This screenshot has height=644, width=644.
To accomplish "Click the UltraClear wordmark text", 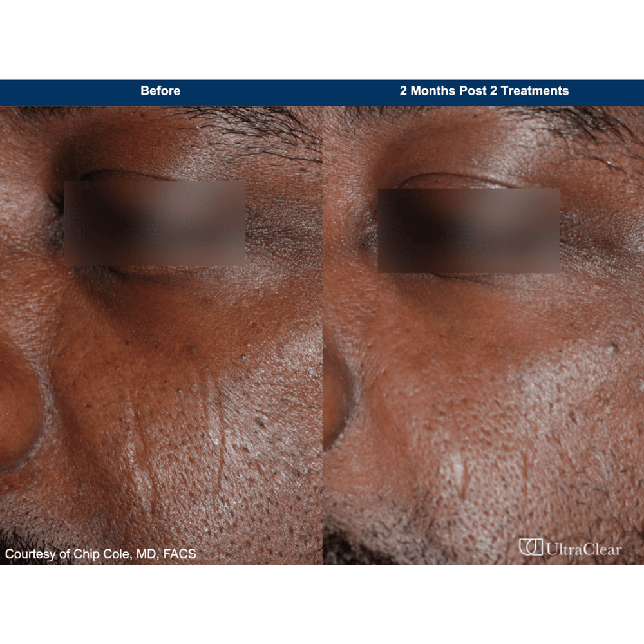I will click(x=583, y=549).
